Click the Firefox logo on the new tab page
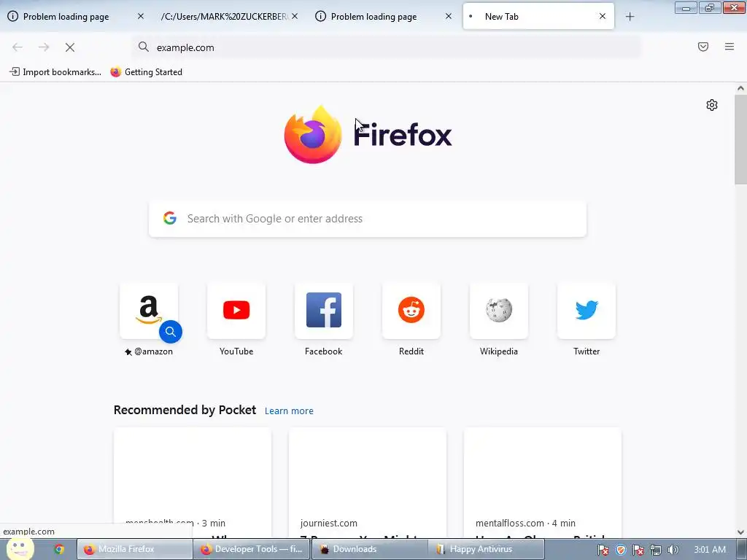 368,135
